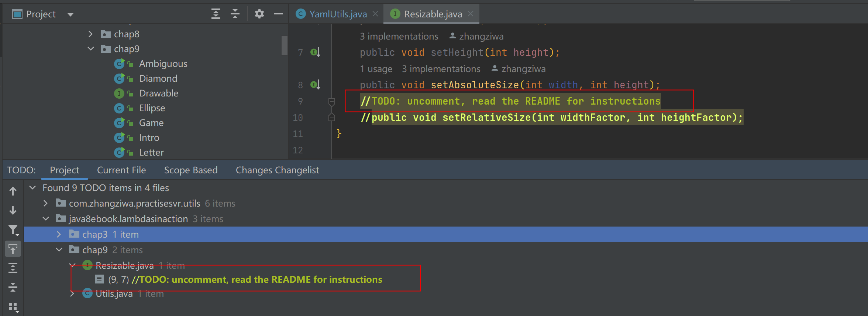Screen dimensions: 868x316
Task: Click the Drawable interface icon
Action: 119,94
